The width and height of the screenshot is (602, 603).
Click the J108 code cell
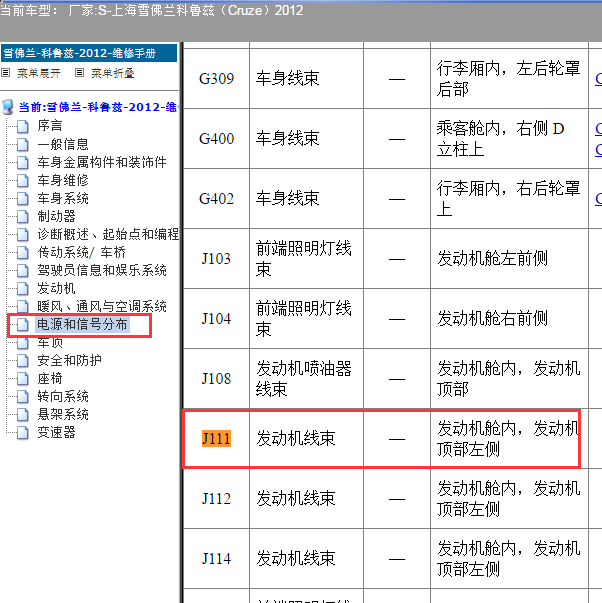point(216,378)
